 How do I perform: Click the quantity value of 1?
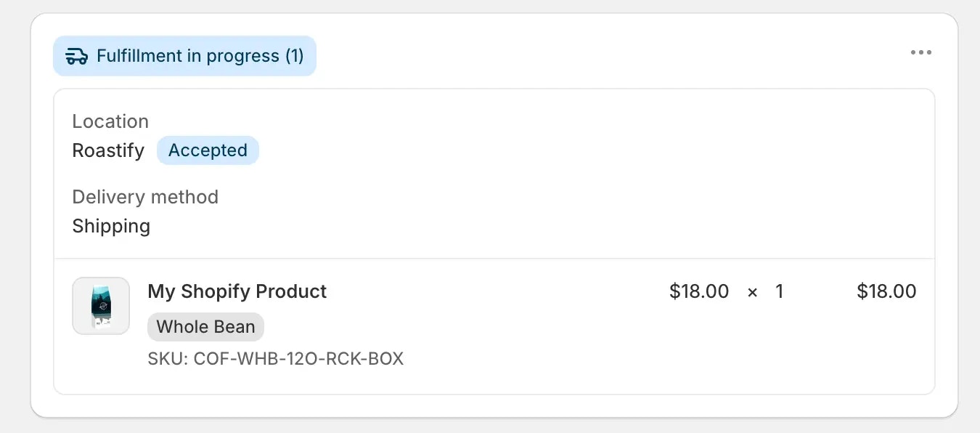[x=779, y=291]
